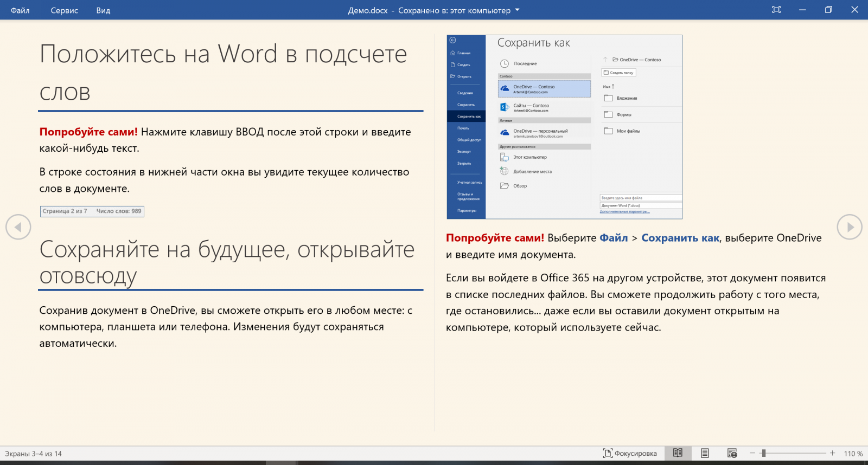
Task: Open the Сервис menu
Action: coord(64,10)
